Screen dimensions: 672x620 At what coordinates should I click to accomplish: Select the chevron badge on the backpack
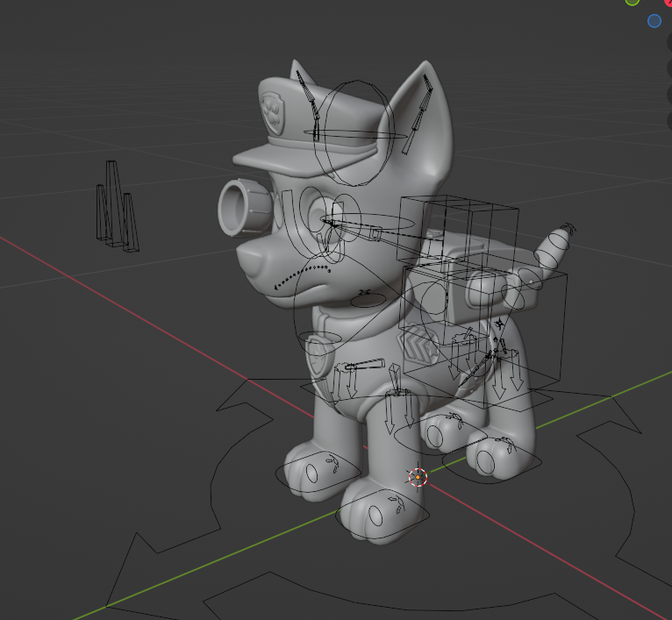point(418,344)
